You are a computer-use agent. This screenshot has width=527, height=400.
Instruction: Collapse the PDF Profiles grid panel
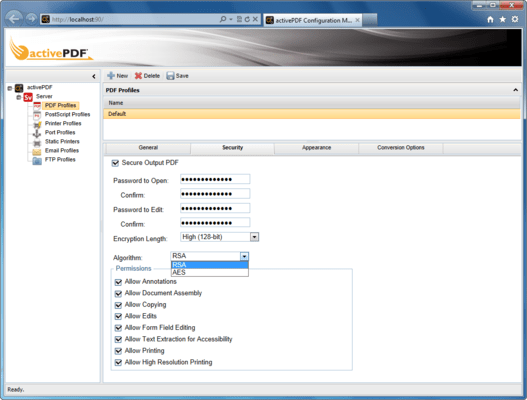point(515,90)
